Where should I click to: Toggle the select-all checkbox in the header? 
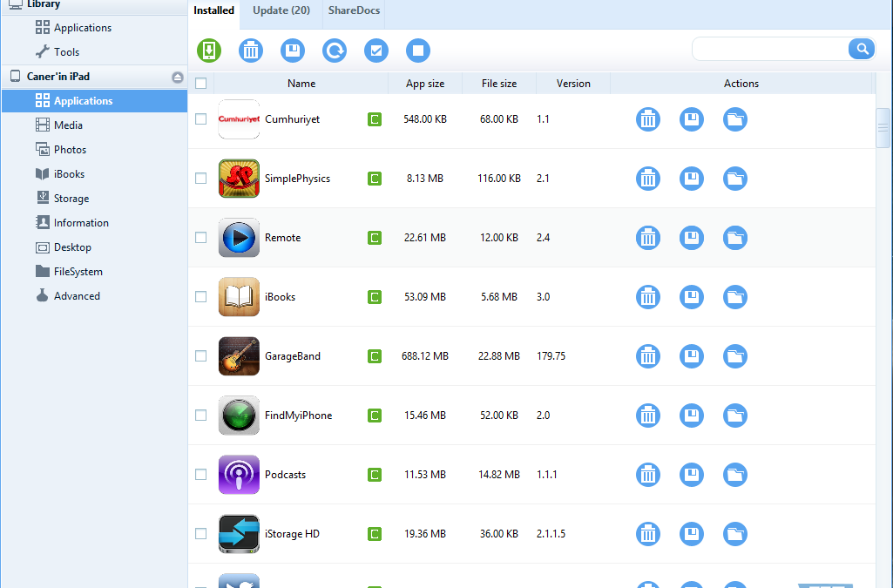[x=201, y=84]
